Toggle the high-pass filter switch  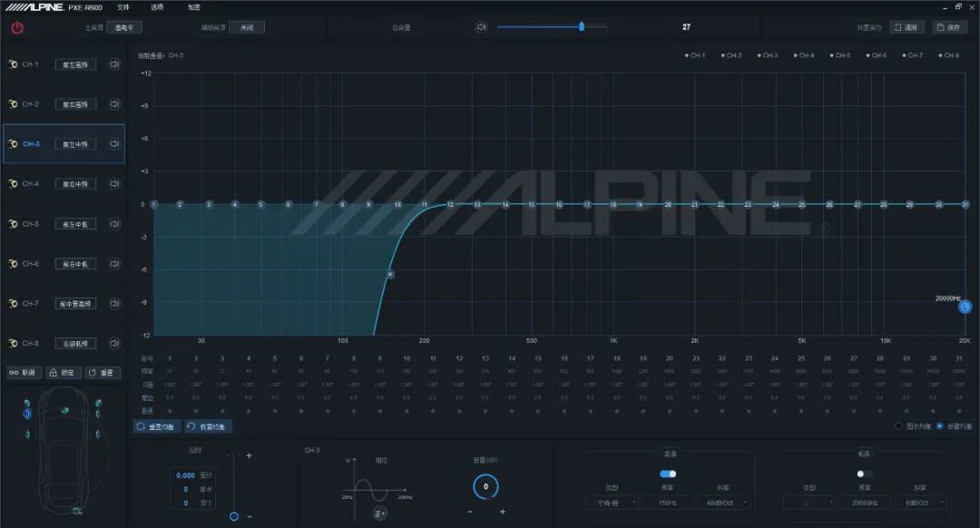pyautogui.click(x=668, y=474)
